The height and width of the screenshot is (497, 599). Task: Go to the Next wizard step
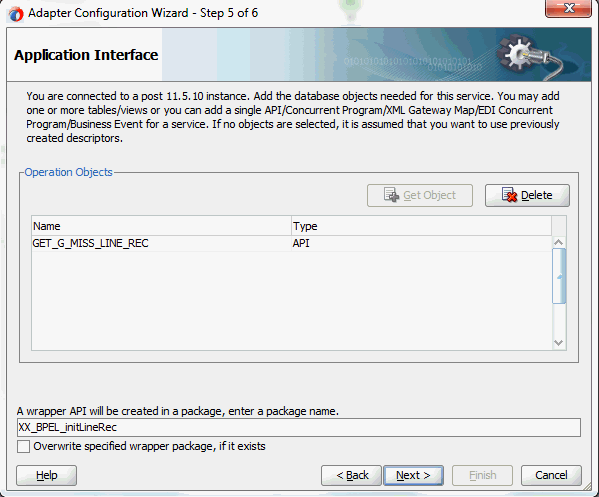point(413,475)
